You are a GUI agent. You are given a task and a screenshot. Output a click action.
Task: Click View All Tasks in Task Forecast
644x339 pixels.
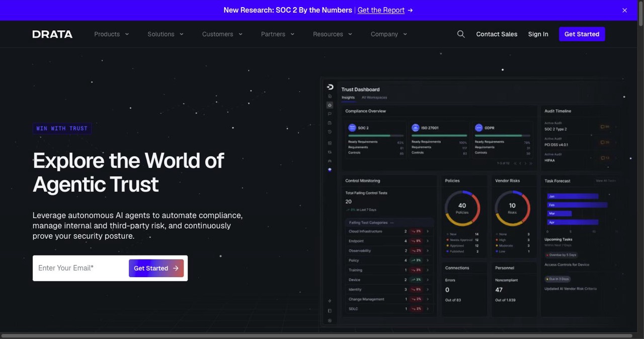click(x=605, y=181)
